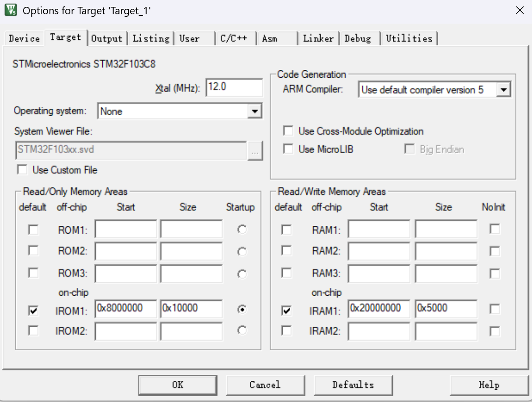Viewport: 532px width, 402px height.
Task: Open the ARM Compiler version dropdown
Action: 503,90
